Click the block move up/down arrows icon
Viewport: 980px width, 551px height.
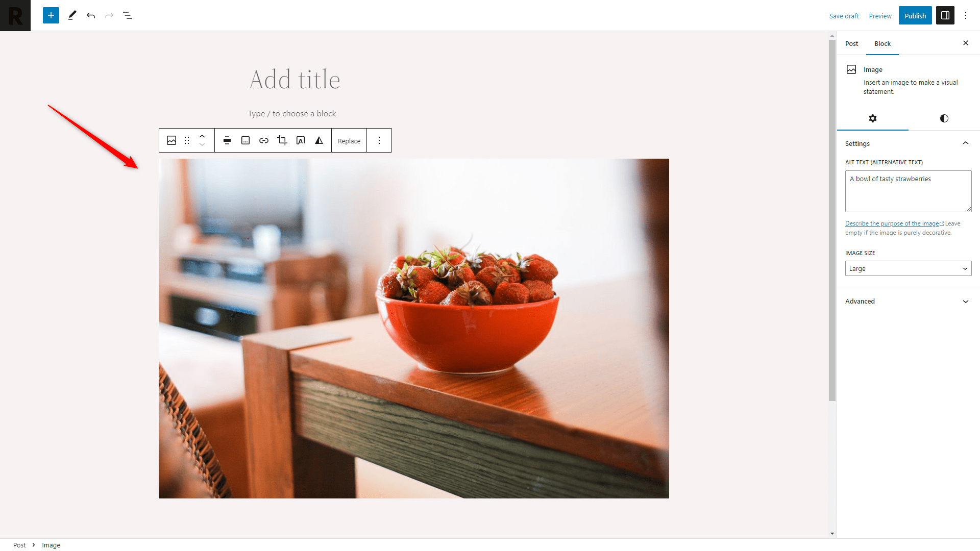pos(202,140)
